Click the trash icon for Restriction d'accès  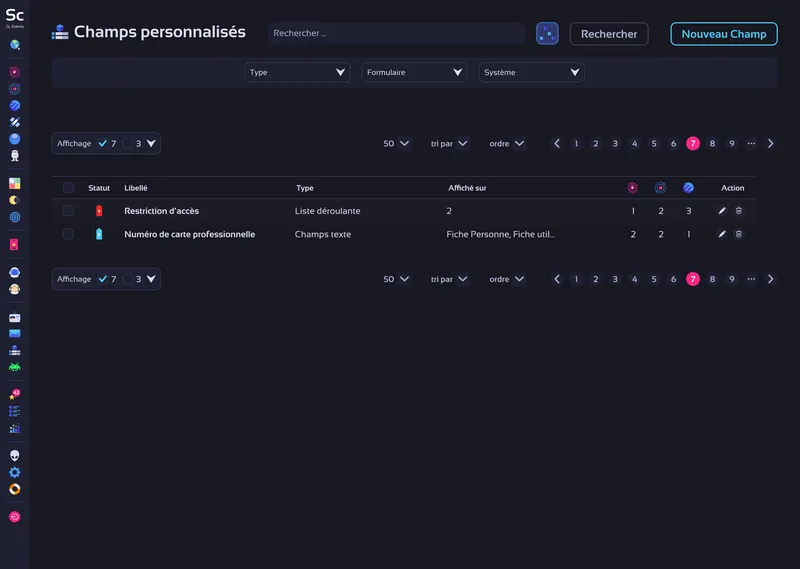click(x=739, y=211)
